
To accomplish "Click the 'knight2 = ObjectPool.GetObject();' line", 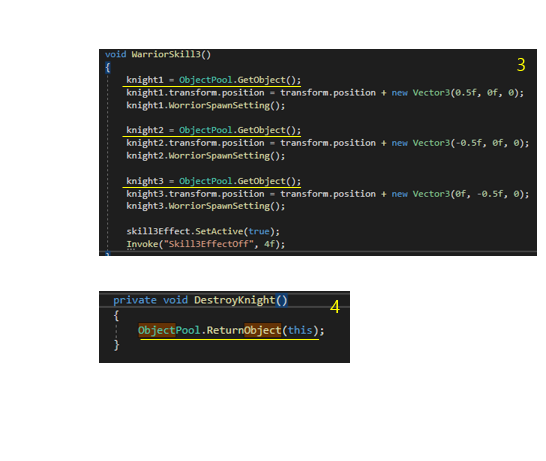I will (213, 130).
